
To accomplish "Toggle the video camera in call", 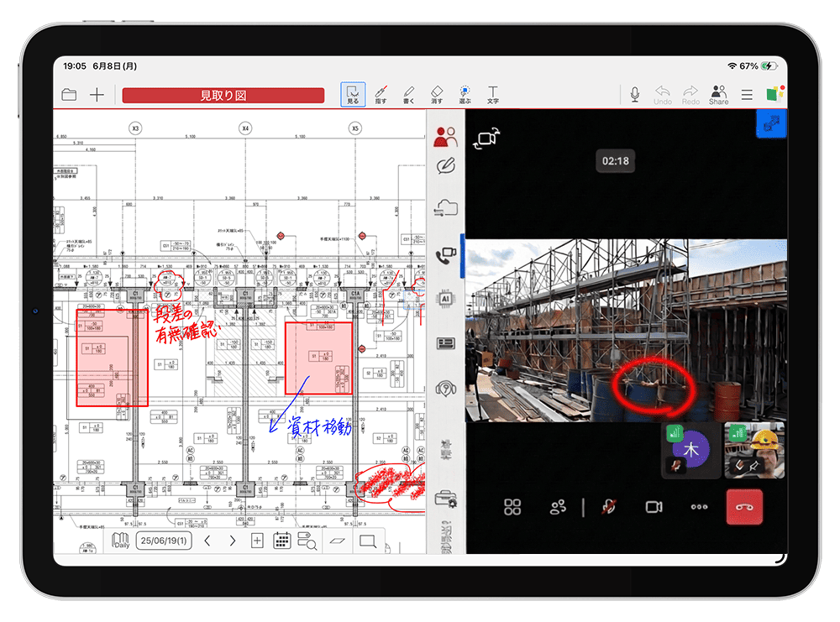I will 654,507.
